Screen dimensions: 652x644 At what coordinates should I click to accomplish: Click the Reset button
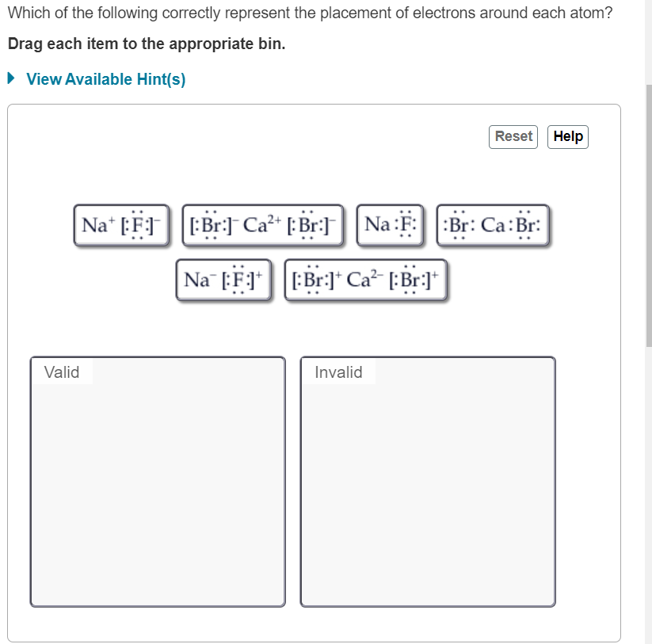click(513, 136)
